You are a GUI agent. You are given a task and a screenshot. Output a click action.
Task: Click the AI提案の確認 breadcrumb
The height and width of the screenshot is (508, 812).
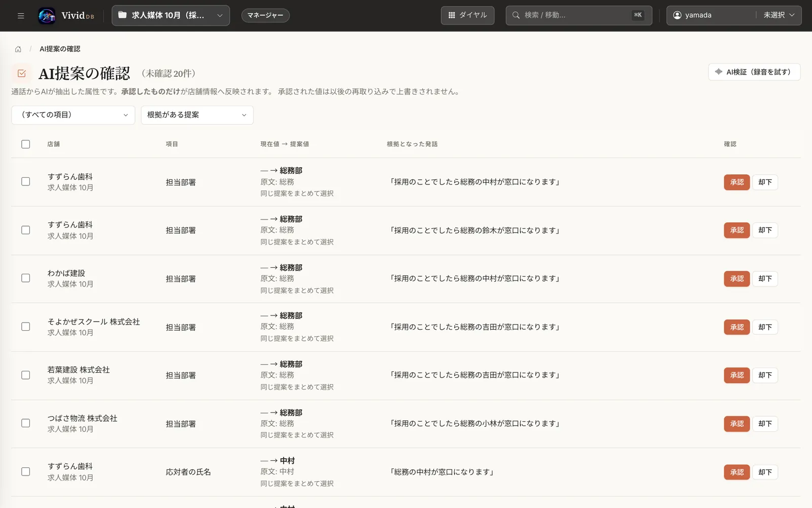coord(60,49)
